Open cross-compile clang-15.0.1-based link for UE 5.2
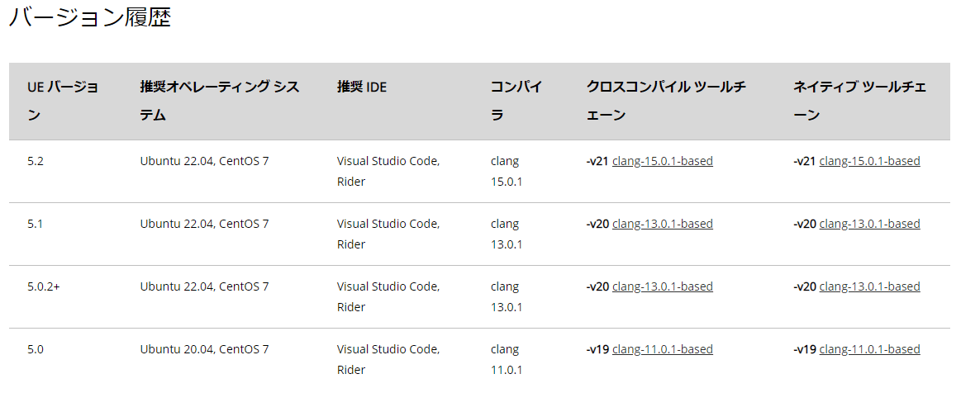The height and width of the screenshot is (407, 980). point(663,161)
